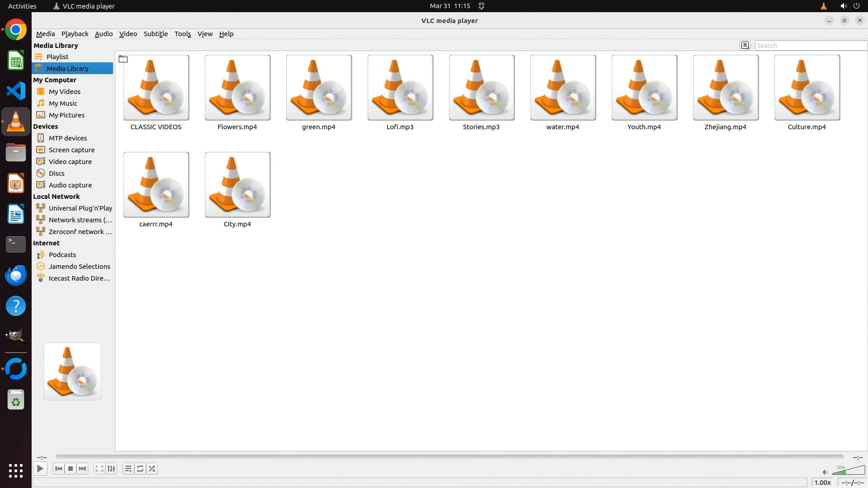Toggle loop repeat mode
Image resolution: width=868 pixels, height=488 pixels.
coord(140,469)
